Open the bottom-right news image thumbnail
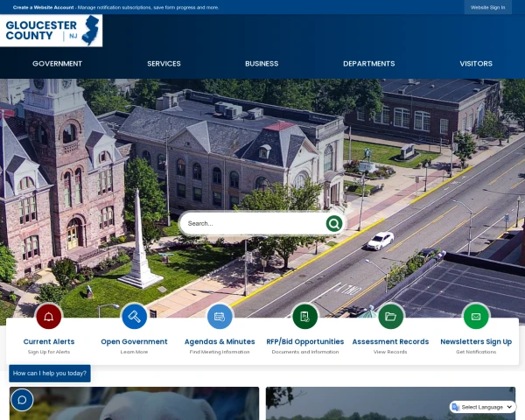 pyautogui.click(x=390, y=403)
